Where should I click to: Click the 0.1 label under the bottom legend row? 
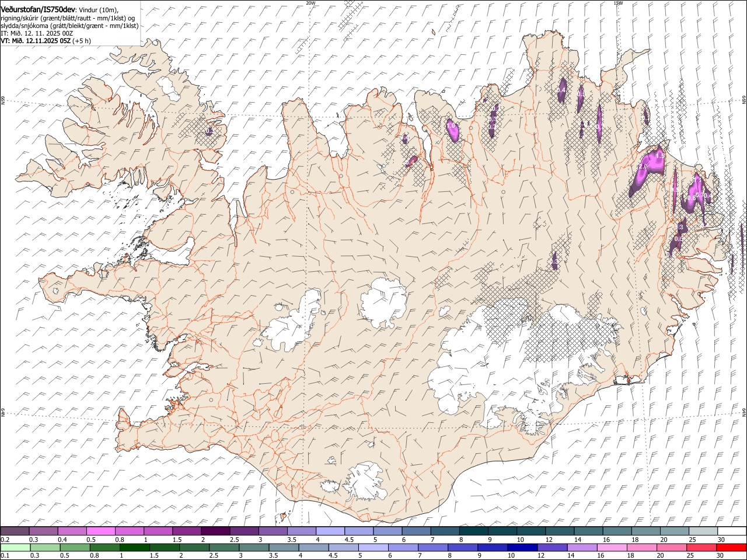coord(5,556)
